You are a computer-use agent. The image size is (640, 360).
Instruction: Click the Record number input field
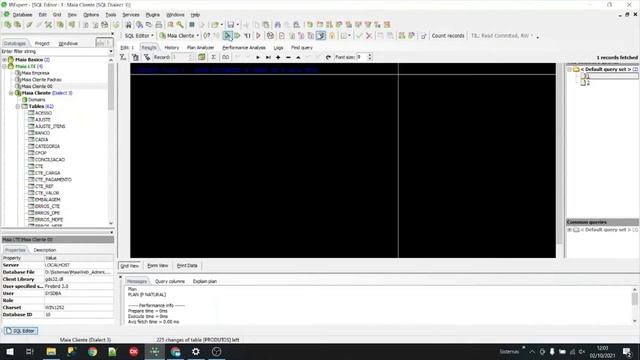point(180,57)
